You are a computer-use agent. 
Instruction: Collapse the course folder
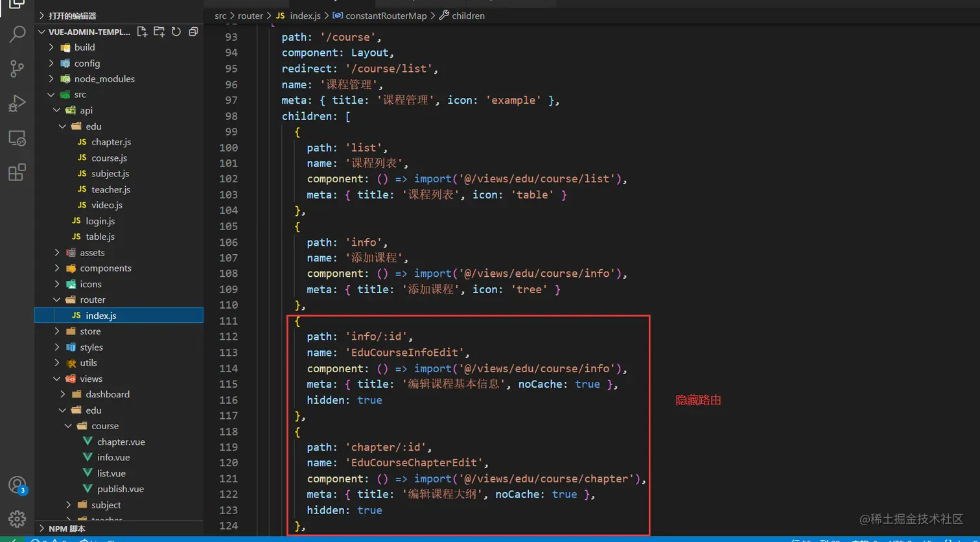coord(119,426)
